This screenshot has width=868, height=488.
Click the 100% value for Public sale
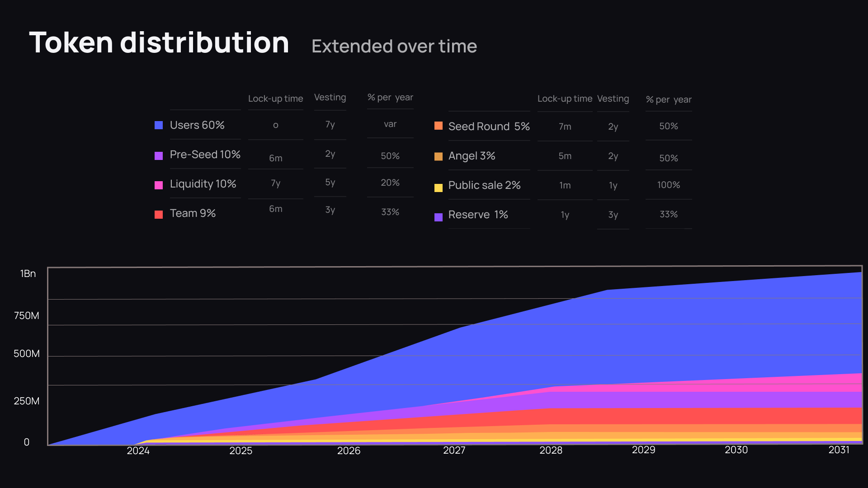coord(668,185)
